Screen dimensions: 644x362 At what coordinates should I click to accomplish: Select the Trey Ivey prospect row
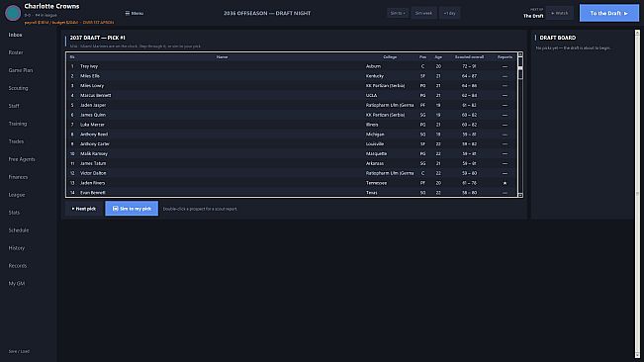coord(292,66)
